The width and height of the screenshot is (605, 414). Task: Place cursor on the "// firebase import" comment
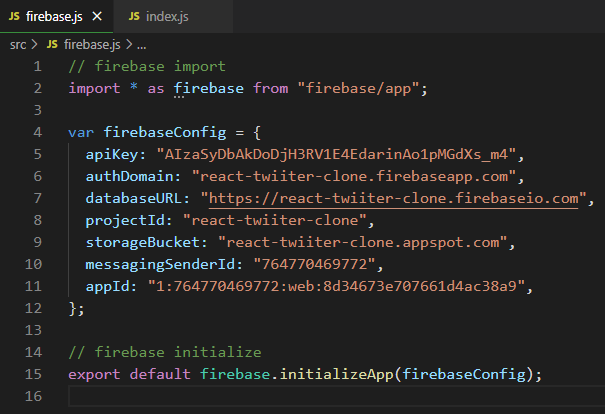click(x=147, y=66)
